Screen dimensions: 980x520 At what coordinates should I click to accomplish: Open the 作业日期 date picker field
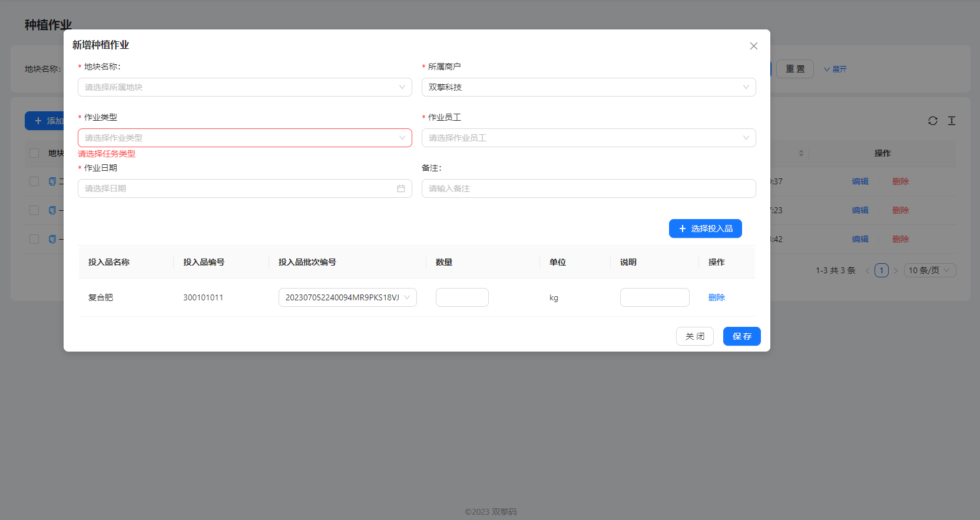[244, 188]
